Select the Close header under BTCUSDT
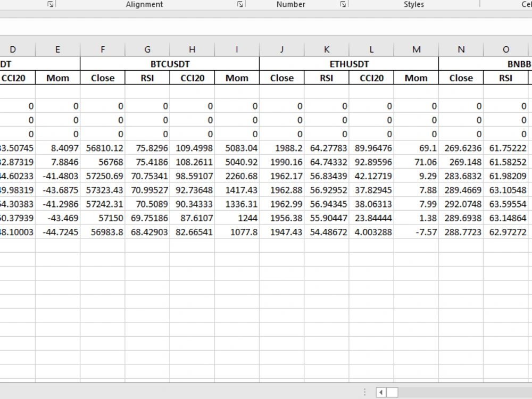This screenshot has width=532, height=399. tap(103, 78)
